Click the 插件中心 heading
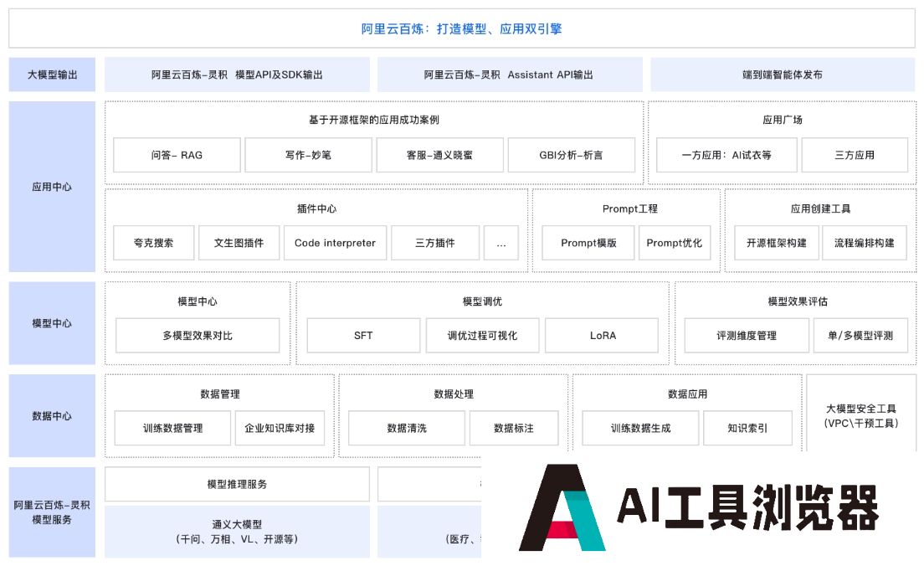 316,208
